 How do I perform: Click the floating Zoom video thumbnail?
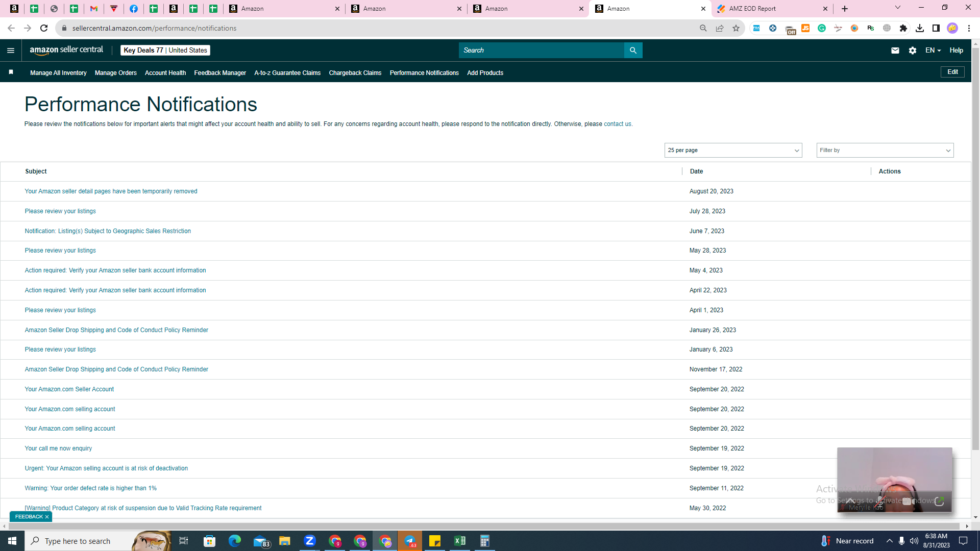(894, 480)
